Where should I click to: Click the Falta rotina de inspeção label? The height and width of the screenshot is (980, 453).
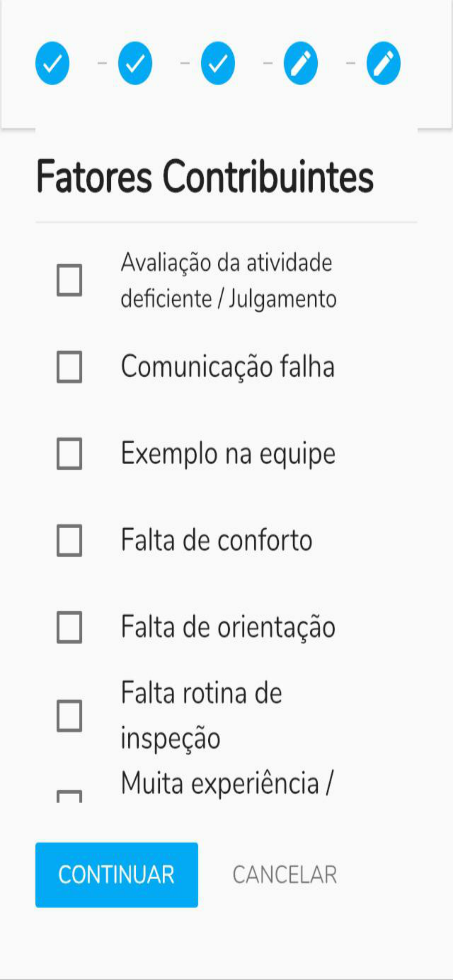point(201,716)
